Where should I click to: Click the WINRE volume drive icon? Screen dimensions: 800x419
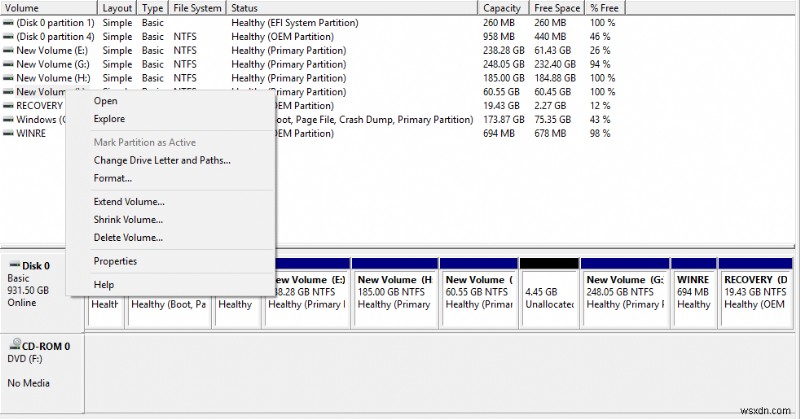8,133
